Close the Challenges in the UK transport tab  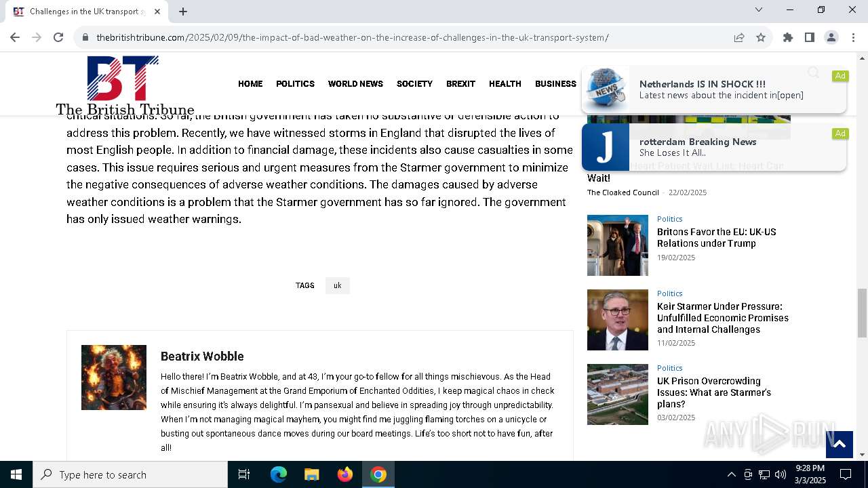157,11
